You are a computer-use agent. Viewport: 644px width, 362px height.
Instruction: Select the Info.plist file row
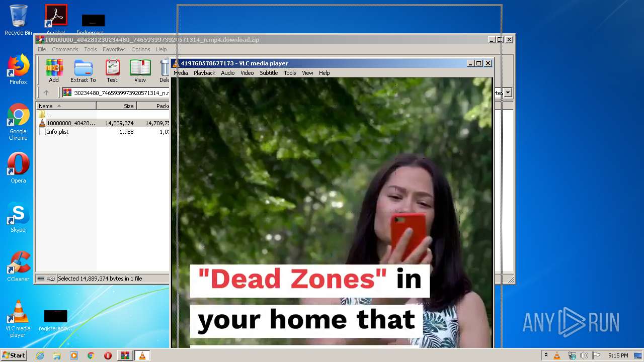pos(103,132)
